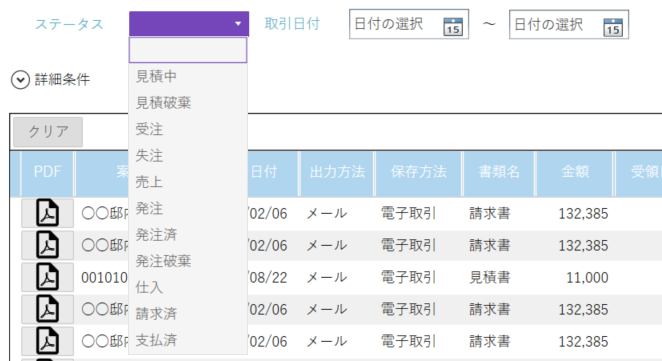
Task: Click 001010 case cell
Action: tap(104, 277)
